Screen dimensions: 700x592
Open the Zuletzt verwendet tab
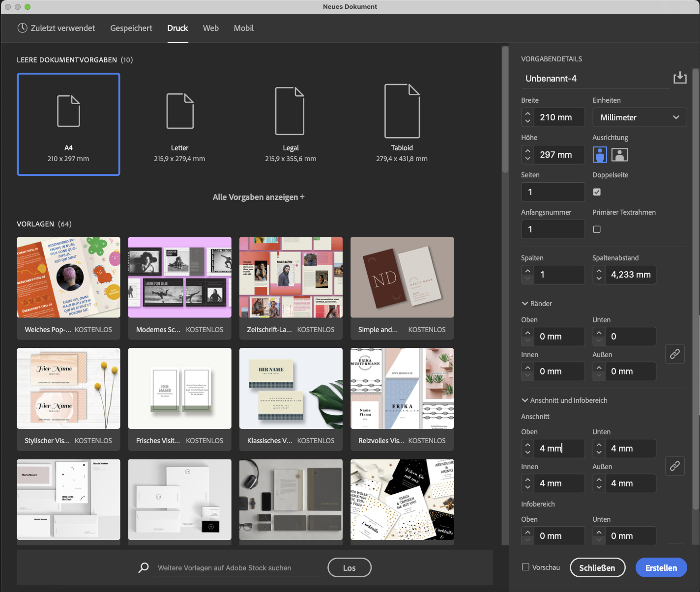(56, 28)
